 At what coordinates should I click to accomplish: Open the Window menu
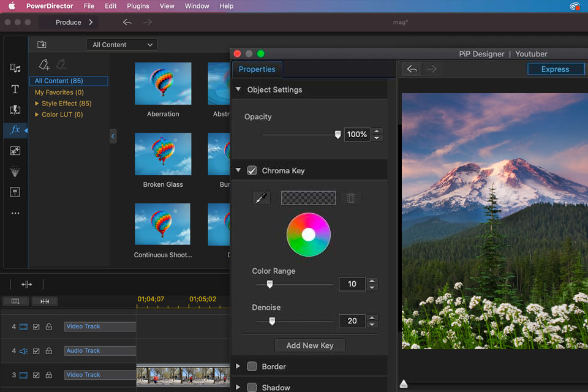click(197, 6)
